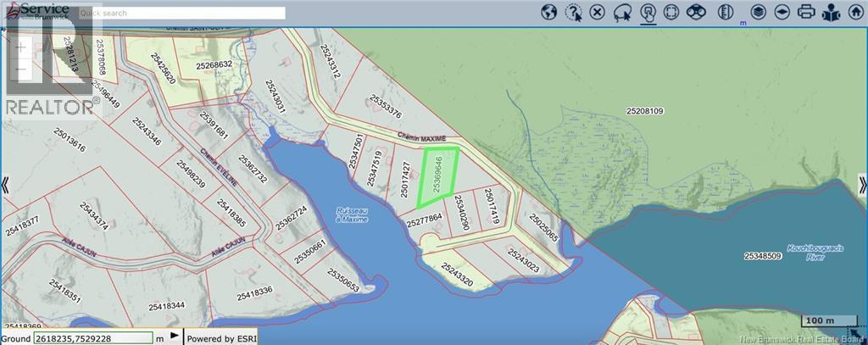Click the print map icon
Image resolution: width=868 pixels, height=345 pixels.
tap(806, 12)
